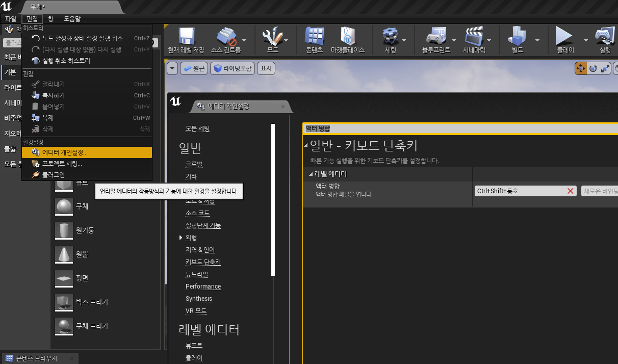
Task: Open the Performance settings link
Action: point(203,287)
